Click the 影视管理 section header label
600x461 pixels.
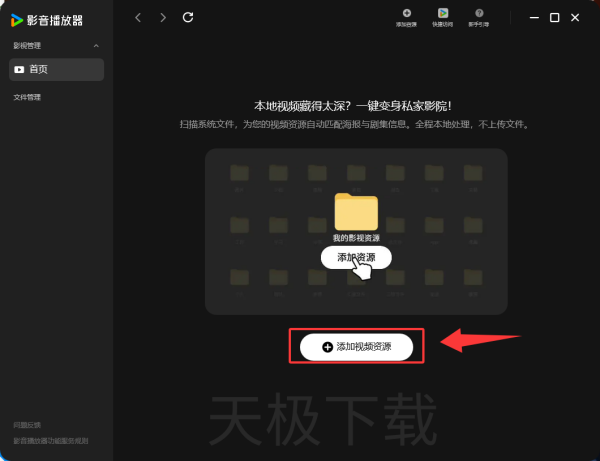click(28, 46)
